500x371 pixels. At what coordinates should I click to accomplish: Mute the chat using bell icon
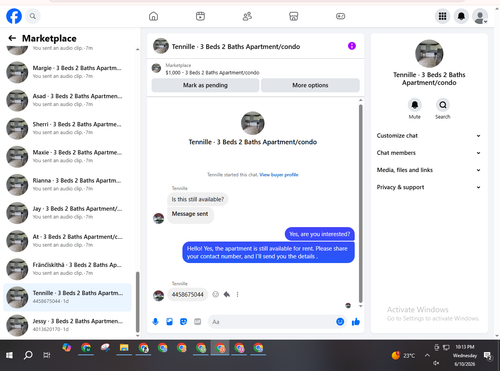click(415, 105)
